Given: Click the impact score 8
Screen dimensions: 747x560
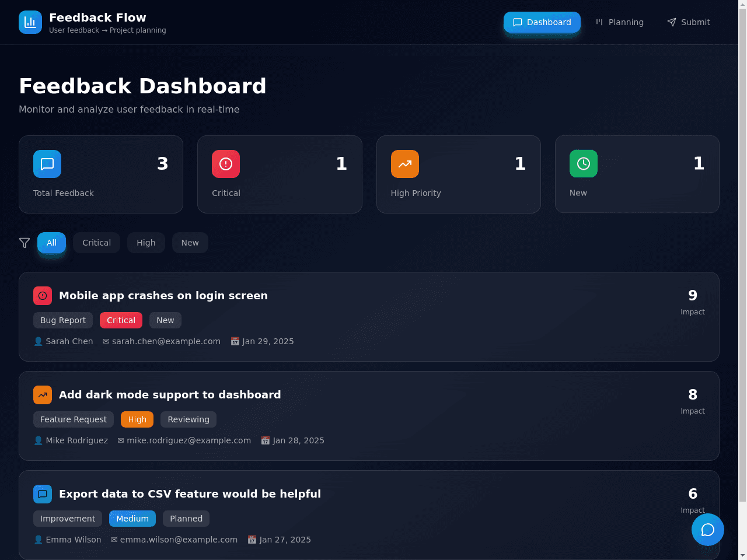Looking at the screenshot, I should pos(693,394).
